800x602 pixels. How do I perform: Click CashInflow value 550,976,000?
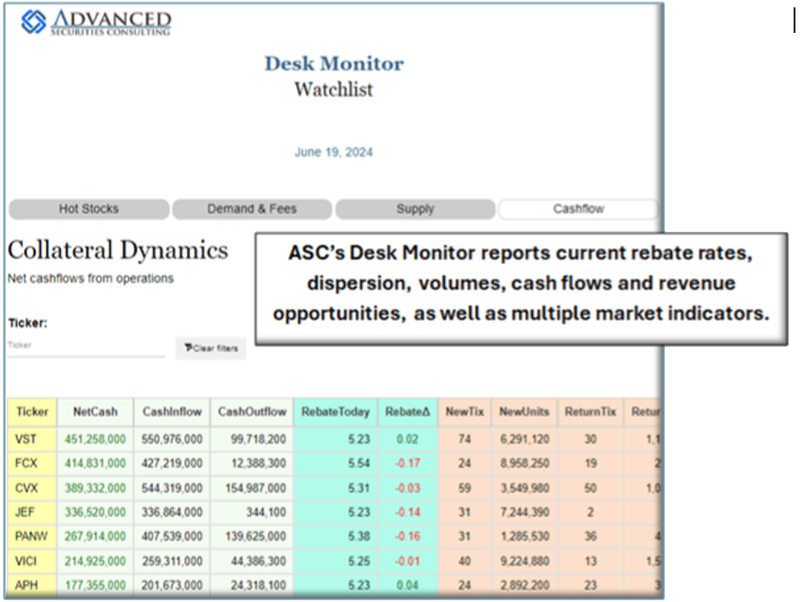click(172, 439)
